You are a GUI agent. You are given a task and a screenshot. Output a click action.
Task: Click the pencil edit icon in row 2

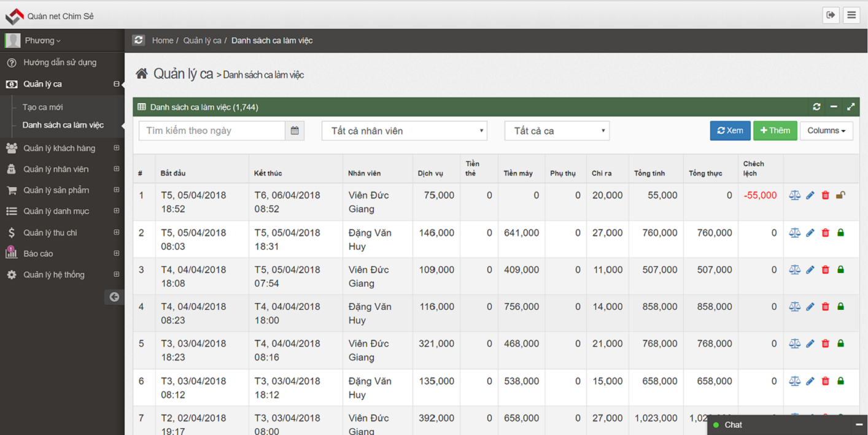pos(810,233)
